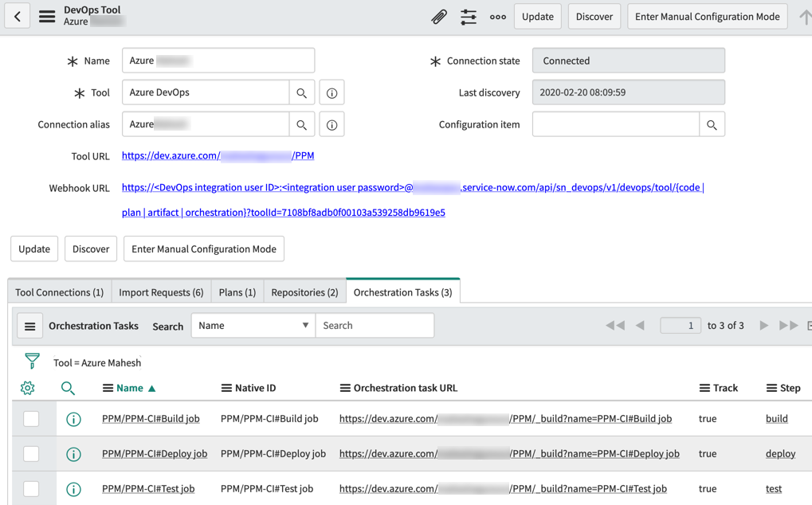Select the PPM-CI#Deploy job row checkbox
Image resolution: width=812 pixels, height=505 pixels.
[31, 454]
